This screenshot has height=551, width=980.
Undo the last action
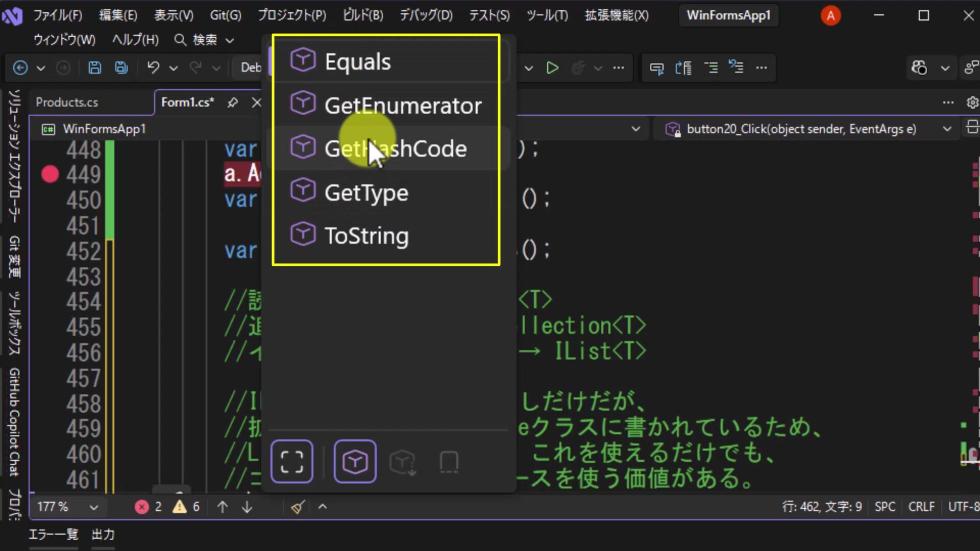pos(153,67)
